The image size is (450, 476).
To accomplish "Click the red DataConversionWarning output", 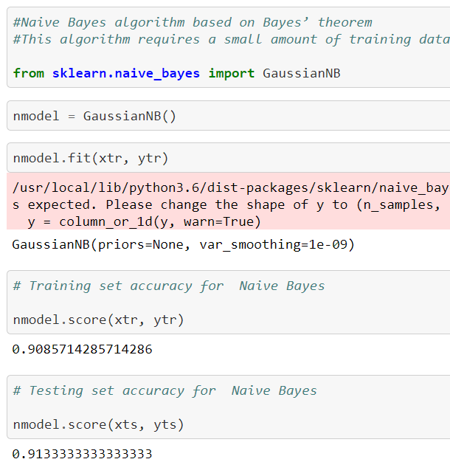I will click(x=229, y=201).
